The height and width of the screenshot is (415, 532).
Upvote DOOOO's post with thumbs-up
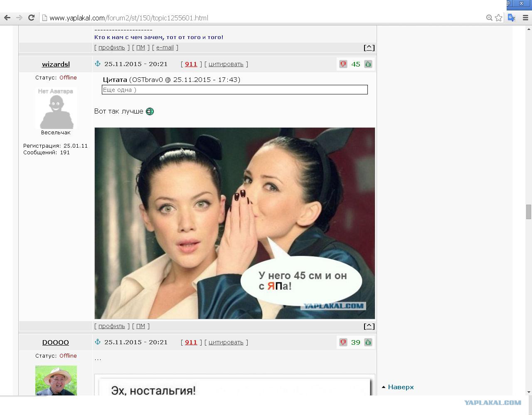click(368, 342)
